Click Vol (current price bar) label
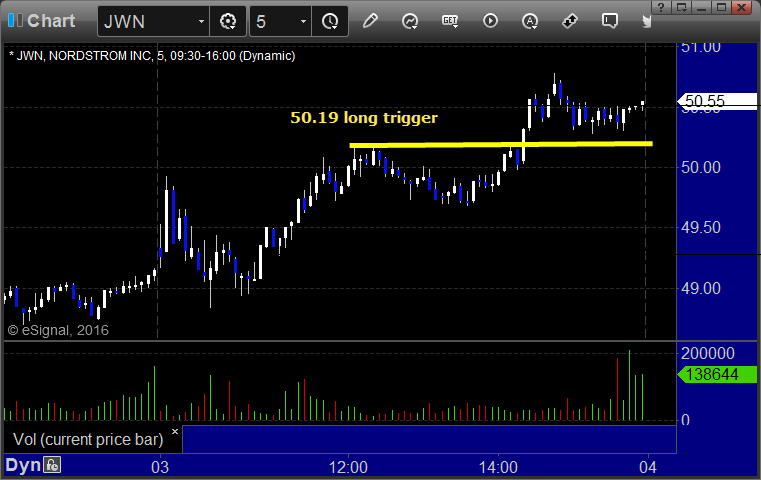The width and height of the screenshot is (761, 480). pyautogui.click(x=88, y=439)
